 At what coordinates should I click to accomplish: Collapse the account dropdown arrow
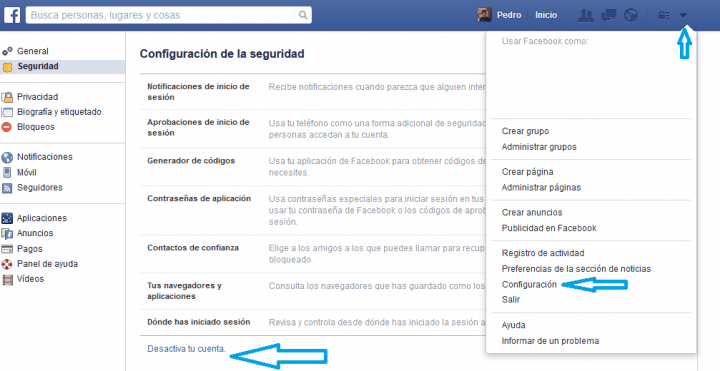(x=683, y=16)
